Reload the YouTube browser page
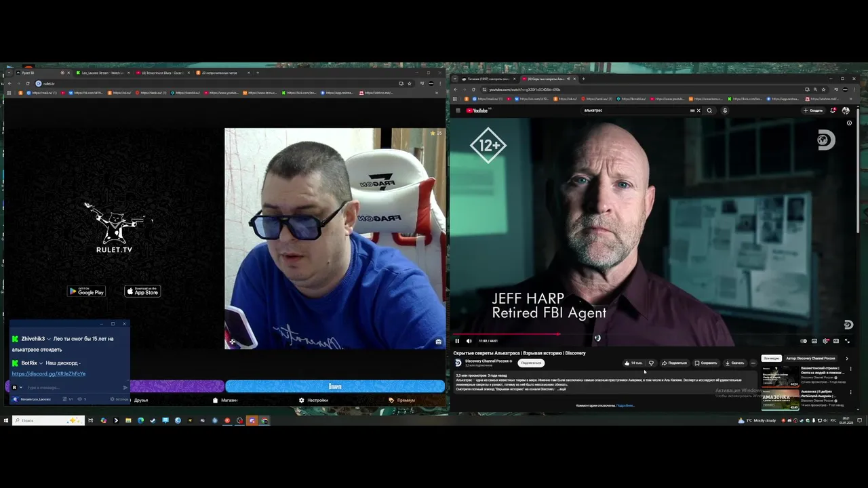The width and height of the screenshot is (868, 488). pos(473,89)
